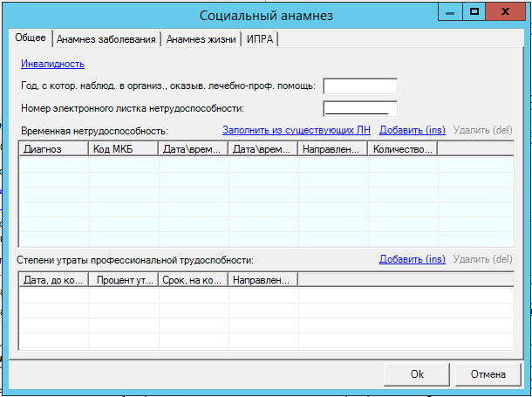The width and height of the screenshot is (532, 397).
Task: Click the Процент ут... column header
Action: [x=124, y=279]
